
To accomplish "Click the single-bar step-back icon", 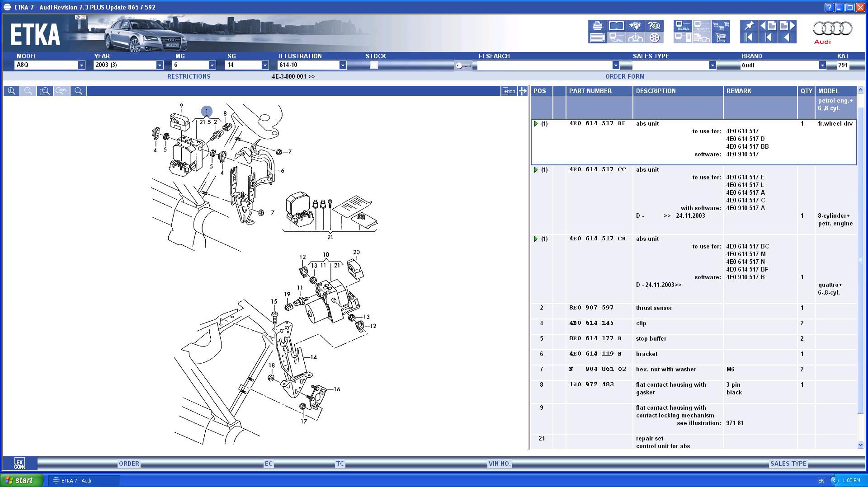I will [x=768, y=37].
